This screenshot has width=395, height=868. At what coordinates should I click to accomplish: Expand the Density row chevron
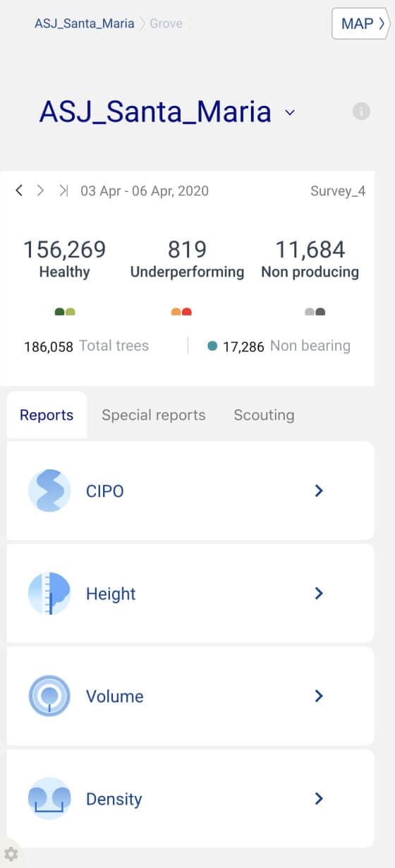319,799
